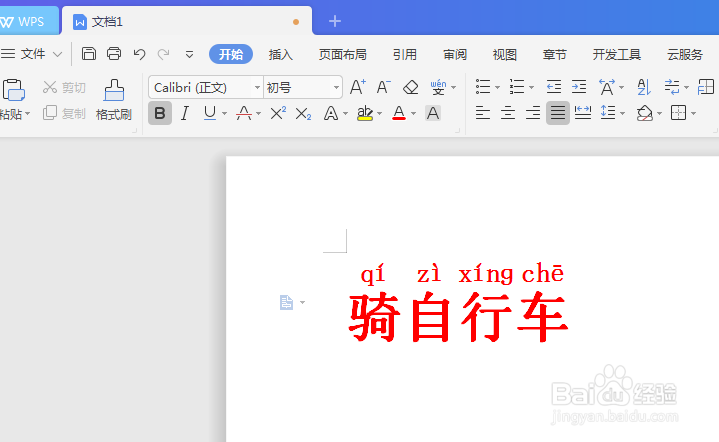Open the 文件 file menu
Viewport: 719px width, 442px height.
[31, 54]
